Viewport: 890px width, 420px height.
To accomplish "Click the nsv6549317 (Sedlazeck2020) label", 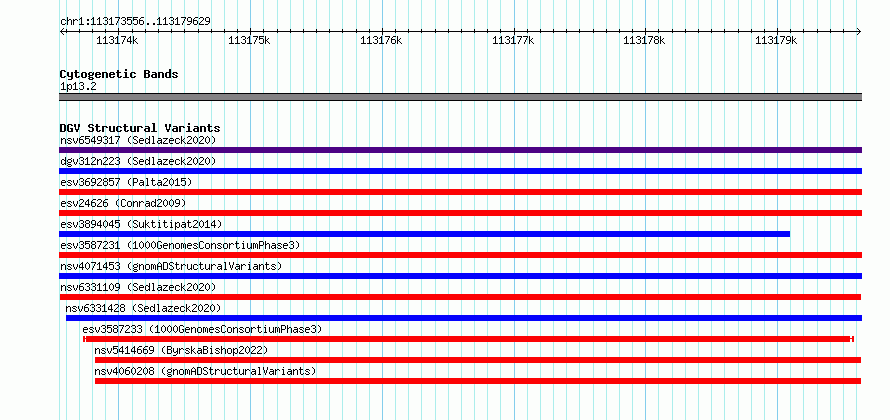I will click(138, 140).
